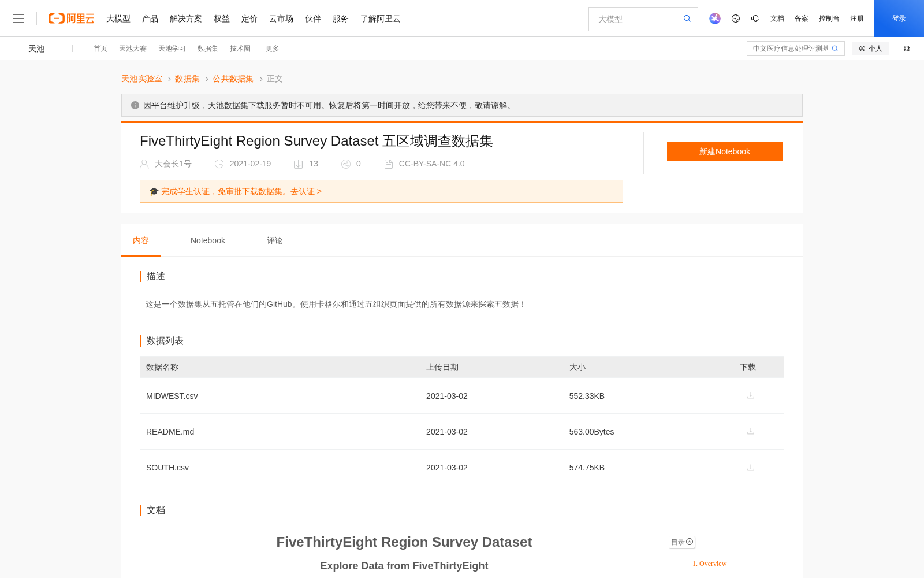Image resolution: width=924 pixels, height=578 pixels.
Task: Open 天池大赛 in Tianchi nav
Action: (x=133, y=49)
